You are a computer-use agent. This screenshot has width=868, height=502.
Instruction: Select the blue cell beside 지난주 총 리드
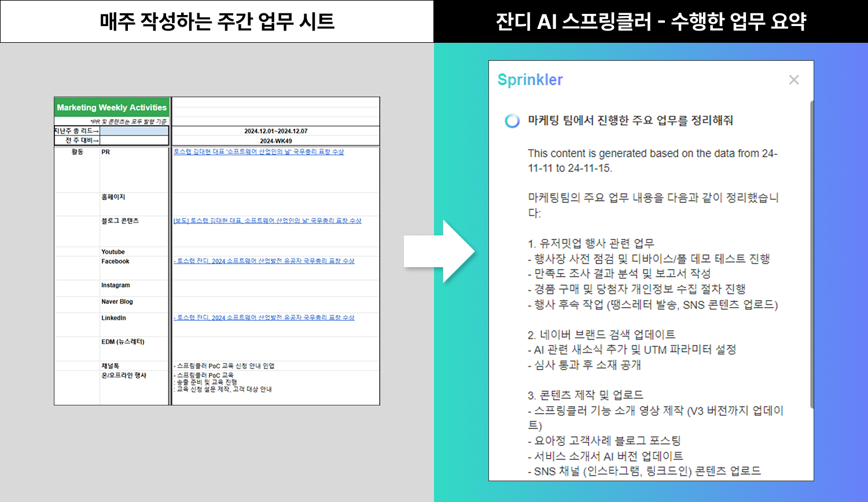click(134, 131)
